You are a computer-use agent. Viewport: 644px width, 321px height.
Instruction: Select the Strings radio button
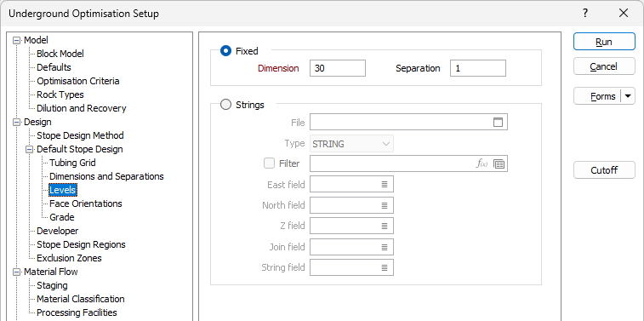pos(225,105)
